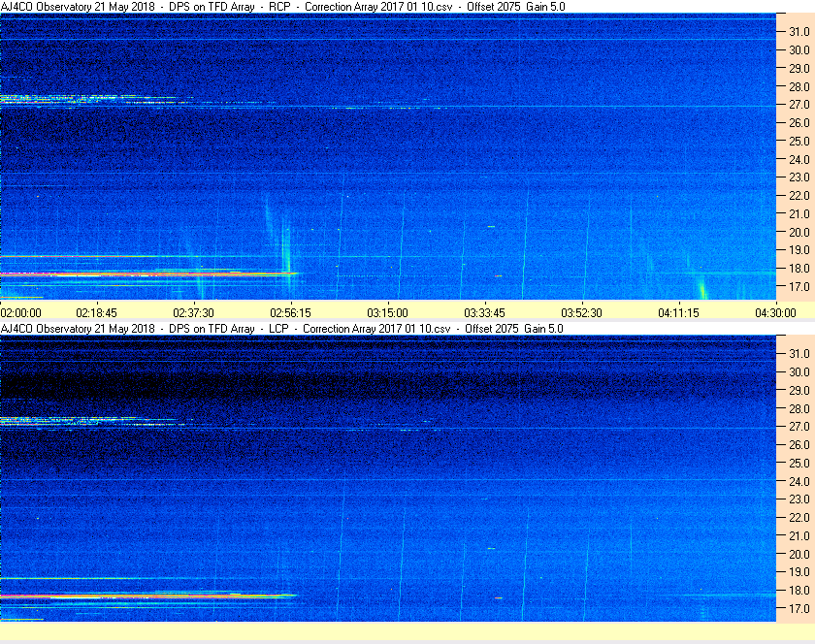
Task: Click the 27.0 frequency label on RCP axis
Action: [x=799, y=105]
